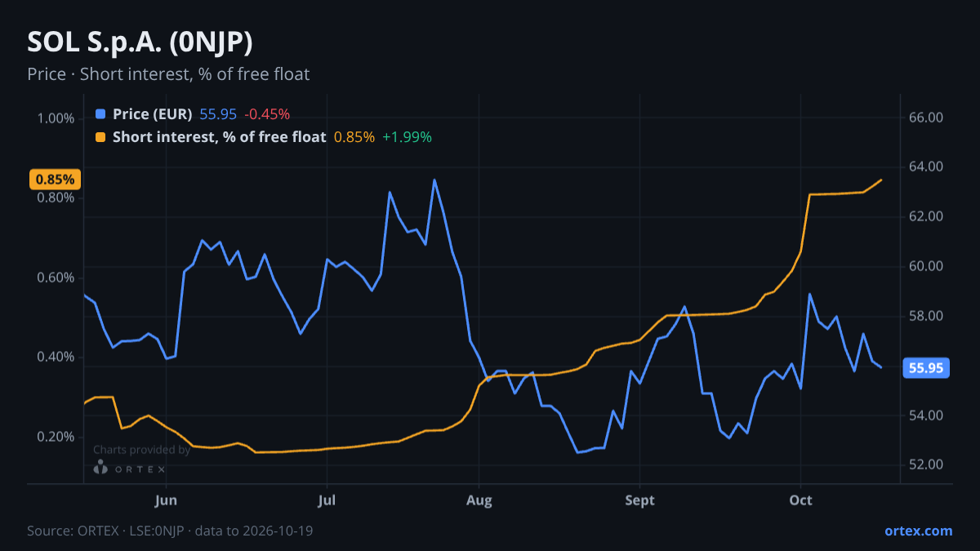Click the +1.99% short interest change value
The height and width of the screenshot is (551, 980).
tap(407, 137)
